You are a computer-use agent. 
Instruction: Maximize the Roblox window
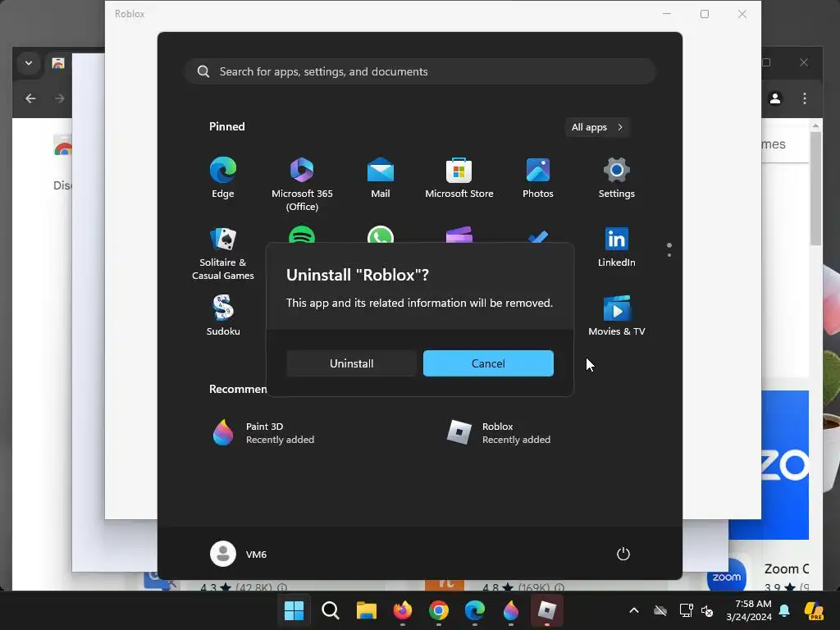705,14
